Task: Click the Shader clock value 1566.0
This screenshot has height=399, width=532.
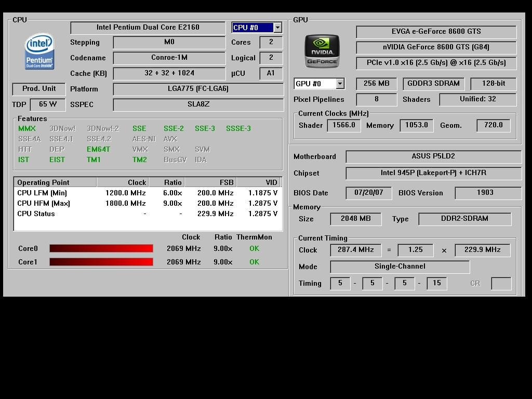Action: coord(344,125)
